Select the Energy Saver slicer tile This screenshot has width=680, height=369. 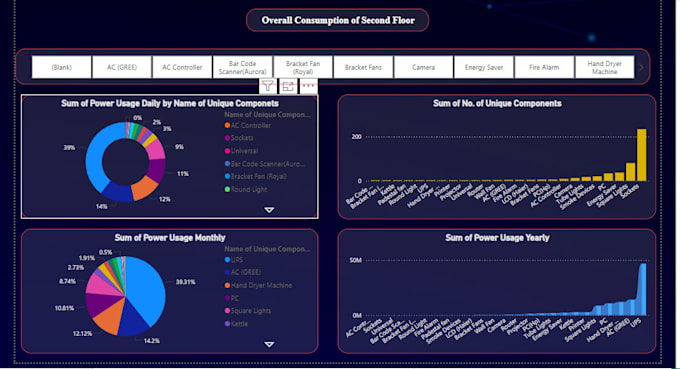point(484,67)
